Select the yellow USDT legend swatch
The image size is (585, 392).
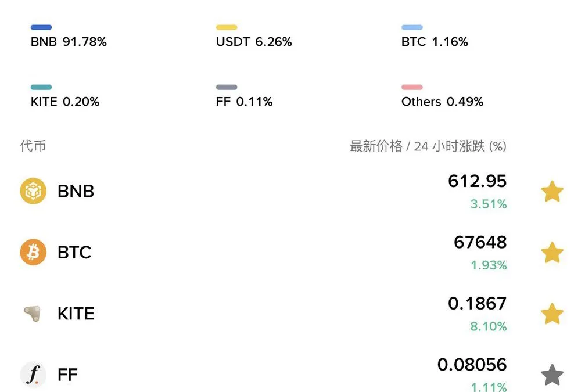click(227, 27)
